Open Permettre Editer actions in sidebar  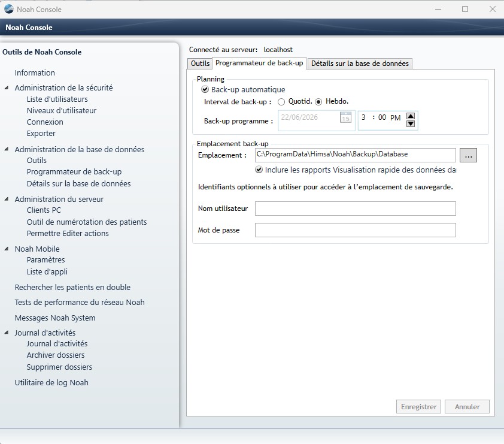(x=68, y=234)
